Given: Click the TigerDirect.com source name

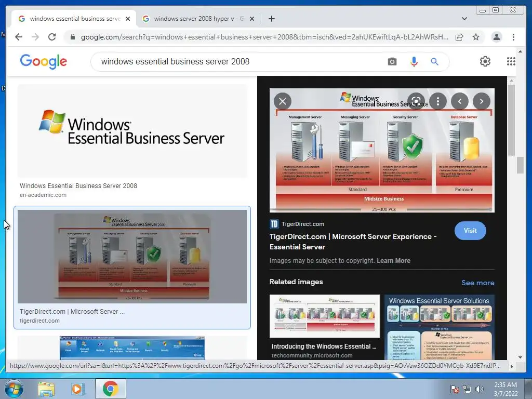Looking at the screenshot, I should point(303,224).
